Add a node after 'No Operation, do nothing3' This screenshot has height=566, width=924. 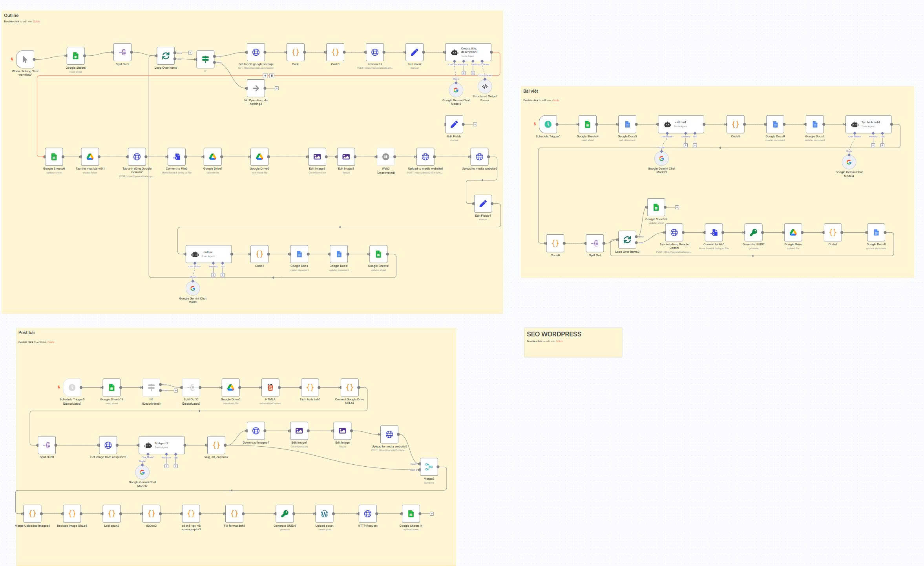tap(277, 88)
